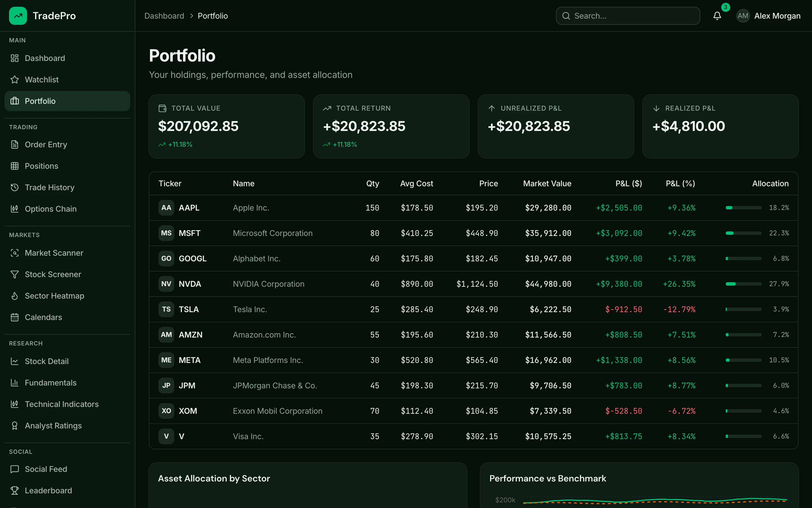The height and width of the screenshot is (508, 812).
Task: Click Alex Morgan user name
Action: click(777, 16)
